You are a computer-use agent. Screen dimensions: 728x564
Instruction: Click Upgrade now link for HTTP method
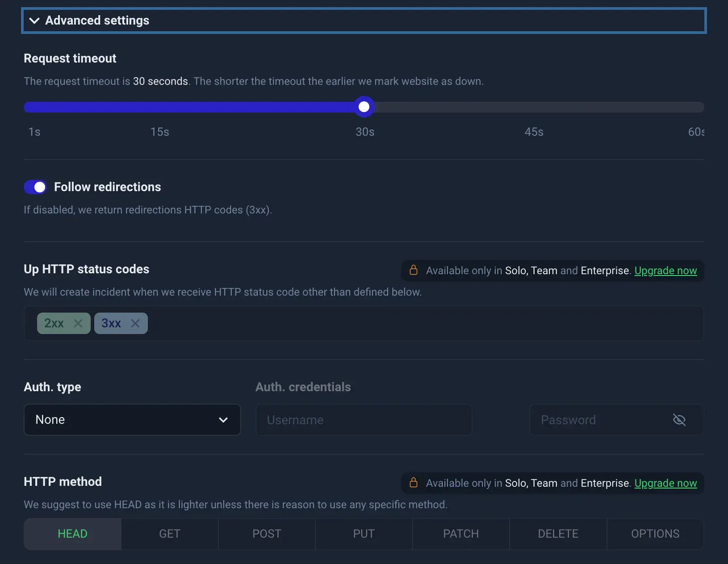click(665, 483)
